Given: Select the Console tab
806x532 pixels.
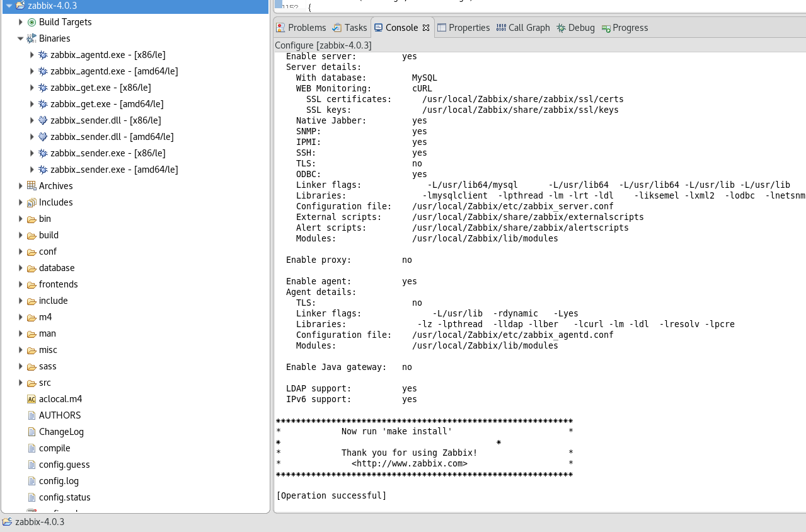Looking at the screenshot, I should [401, 28].
